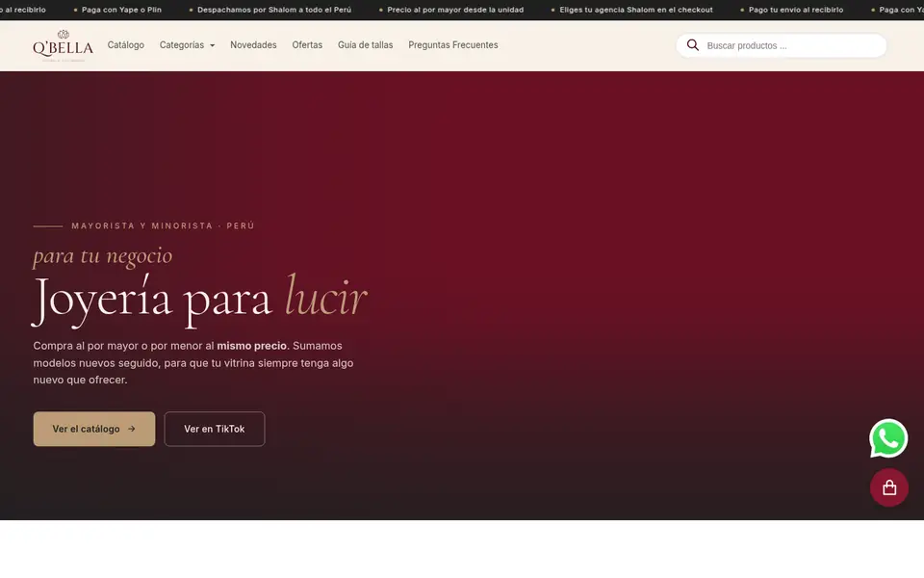Click 'Despachamos por Shalom a todo el Perú'
Image resolution: width=924 pixels, height=578 pixels.
point(274,10)
